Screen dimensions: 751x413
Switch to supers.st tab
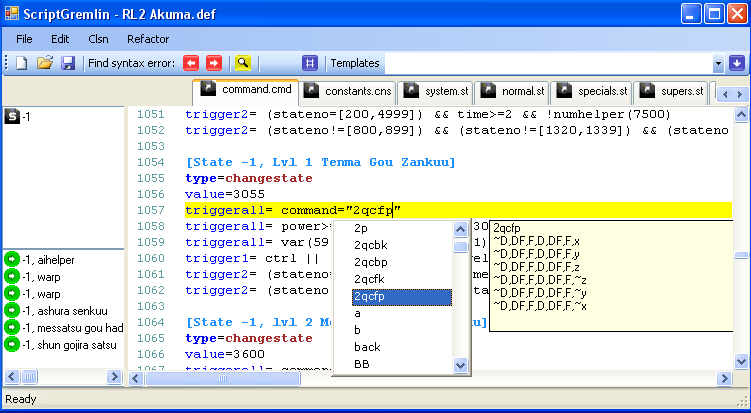click(x=671, y=92)
